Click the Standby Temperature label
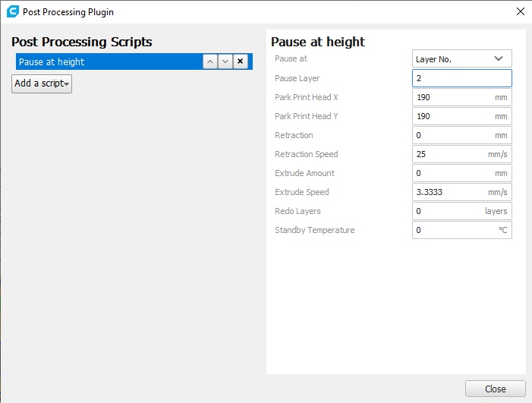Screen dimensions: 532x403 314,230
